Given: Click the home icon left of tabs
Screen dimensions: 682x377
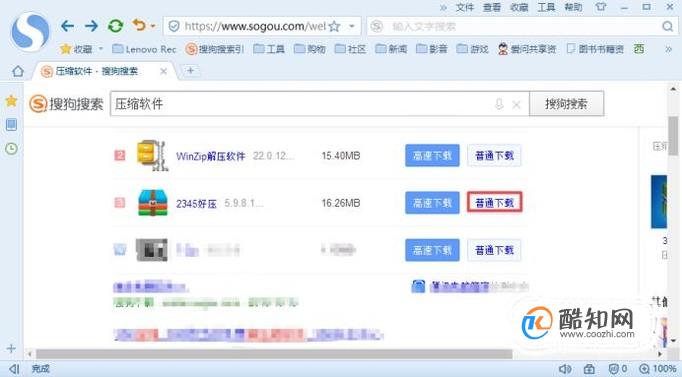Looking at the screenshot, I should point(18,71).
